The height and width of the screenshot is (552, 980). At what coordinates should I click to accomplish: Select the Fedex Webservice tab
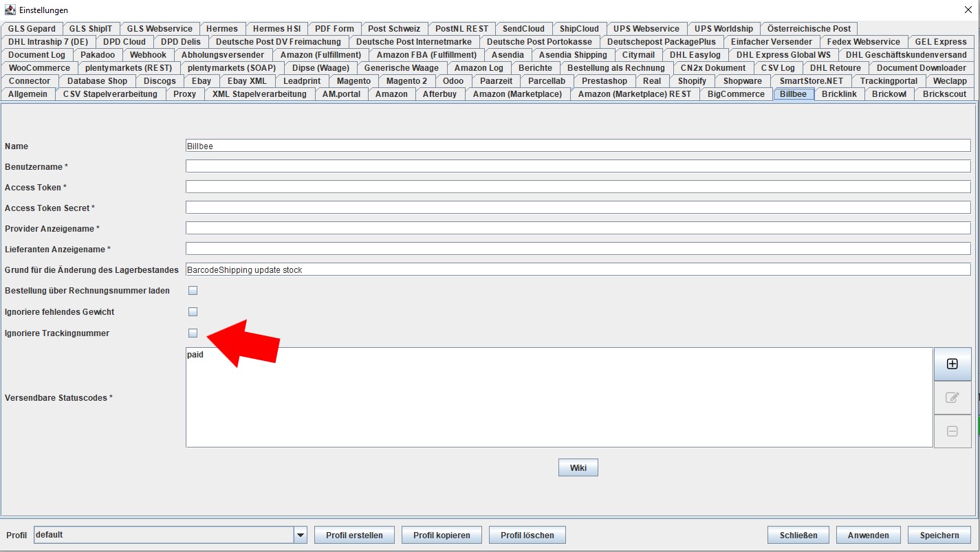pos(863,42)
